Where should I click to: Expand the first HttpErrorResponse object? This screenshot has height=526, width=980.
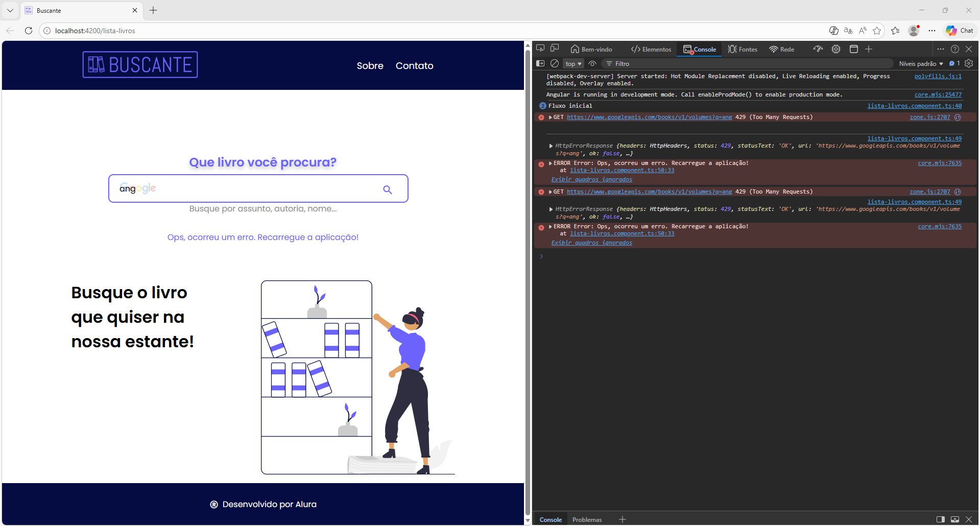click(551, 146)
